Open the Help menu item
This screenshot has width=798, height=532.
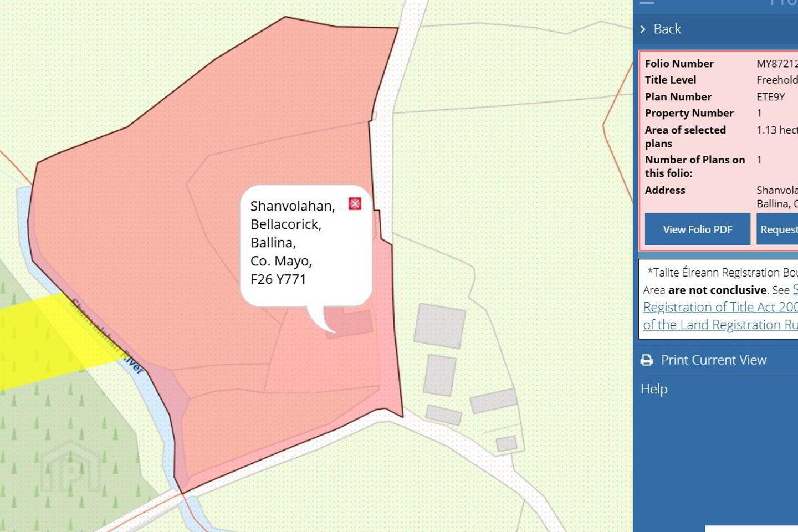click(654, 389)
